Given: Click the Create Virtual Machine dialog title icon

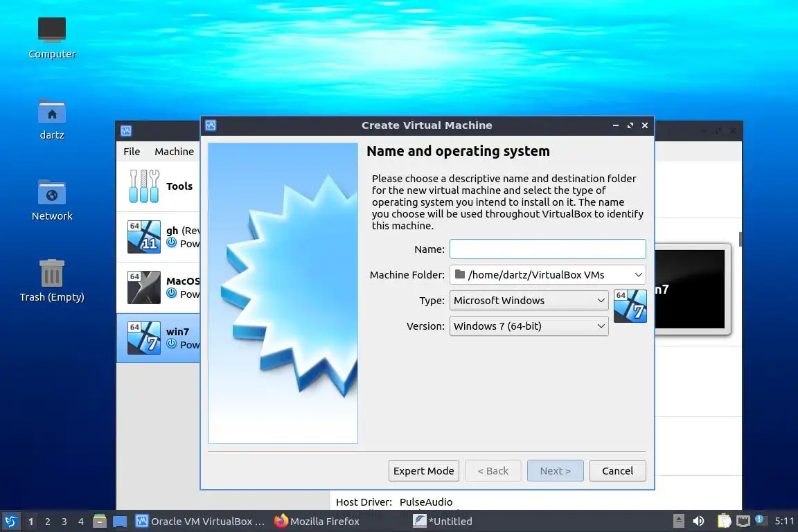Looking at the screenshot, I should click(211, 125).
